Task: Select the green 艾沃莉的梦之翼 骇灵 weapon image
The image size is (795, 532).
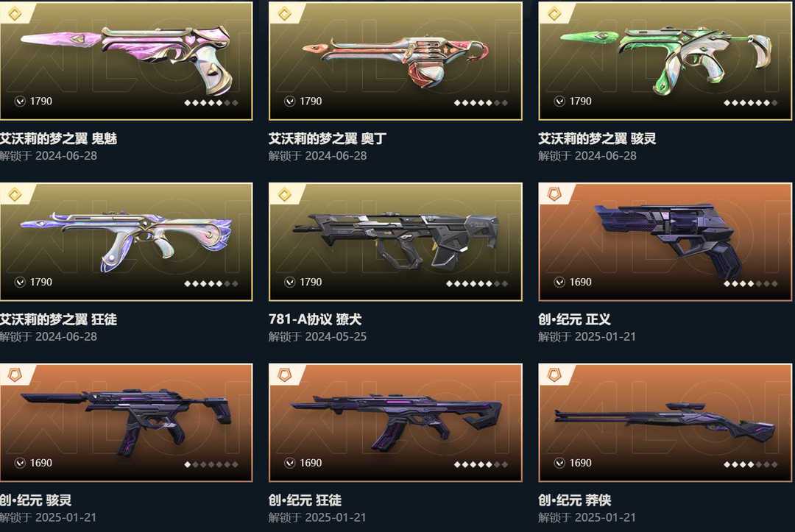Action: pyautogui.click(x=665, y=60)
